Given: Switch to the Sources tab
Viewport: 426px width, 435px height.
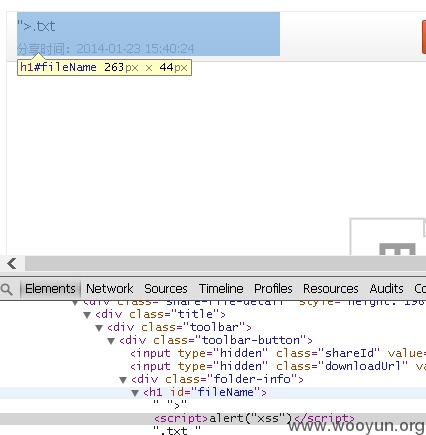Looking at the screenshot, I should click(x=166, y=289).
